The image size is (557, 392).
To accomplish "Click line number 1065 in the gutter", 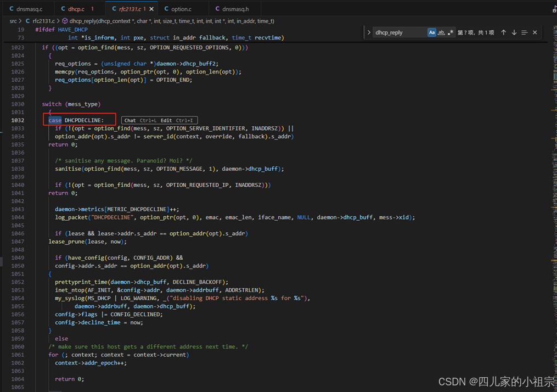I will point(18,387).
